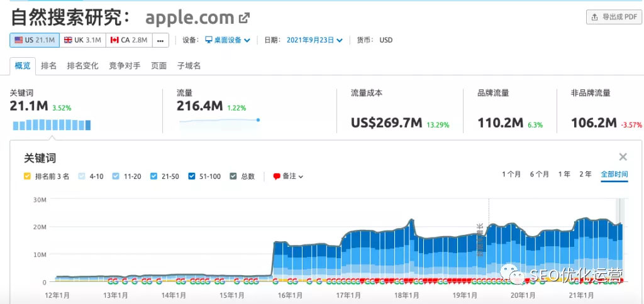Select the UK 3.1M database
Screen dimensions: 644x304
coord(83,40)
